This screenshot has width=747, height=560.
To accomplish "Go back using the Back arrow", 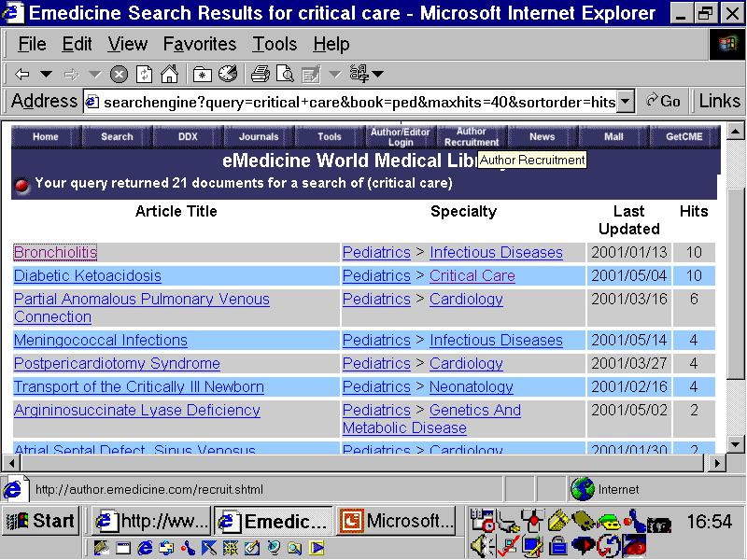I will [x=21, y=75].
